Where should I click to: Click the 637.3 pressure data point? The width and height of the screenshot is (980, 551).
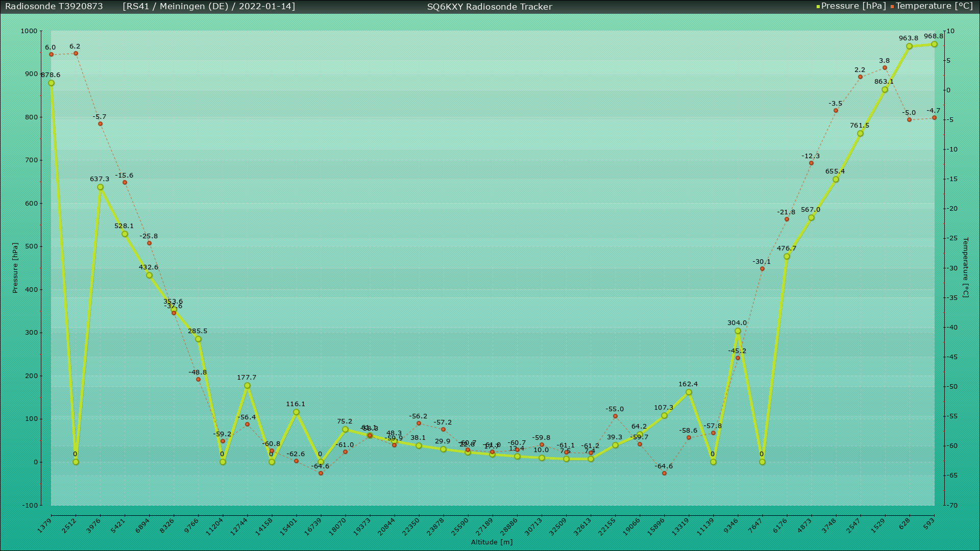pos(100,187)
